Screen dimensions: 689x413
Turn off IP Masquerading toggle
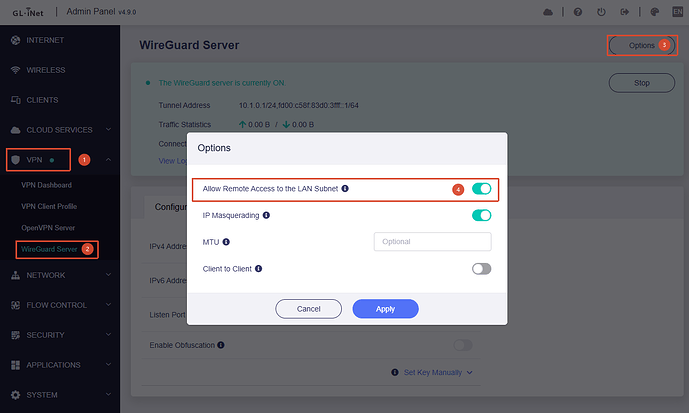[482, 215]
